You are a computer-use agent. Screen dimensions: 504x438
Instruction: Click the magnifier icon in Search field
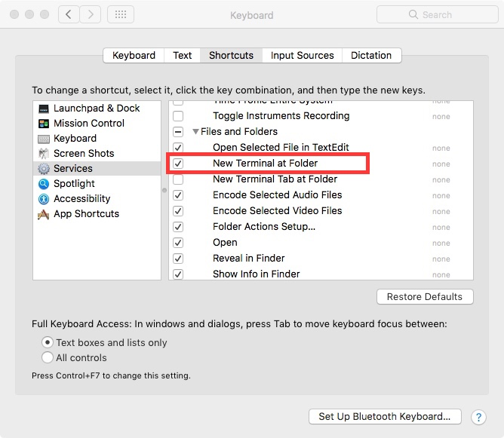point(413,14)
